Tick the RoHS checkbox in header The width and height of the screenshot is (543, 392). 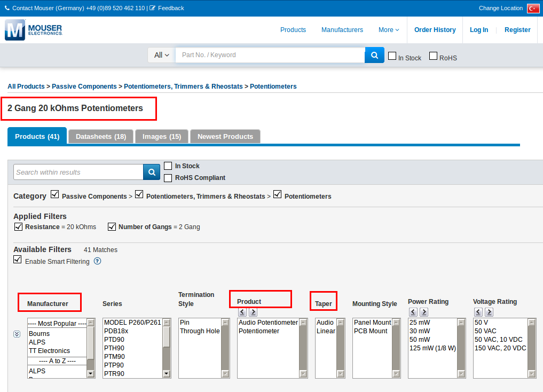point(433,56)
